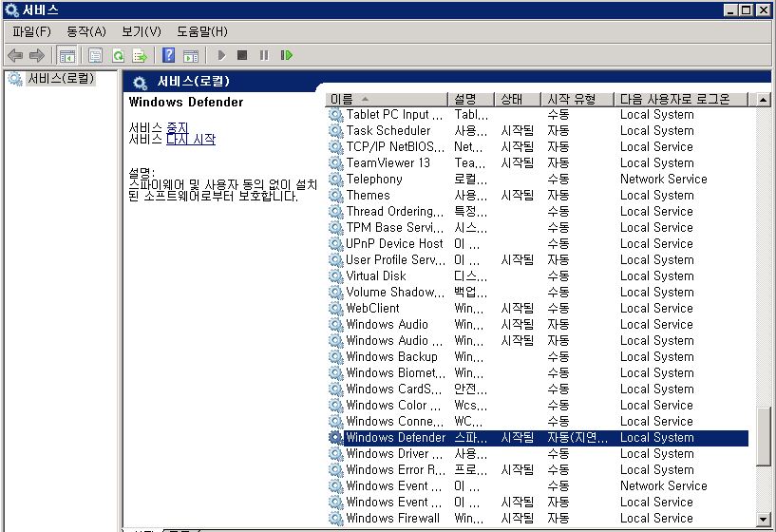Click the gear icon for Themes

point(335,195)
